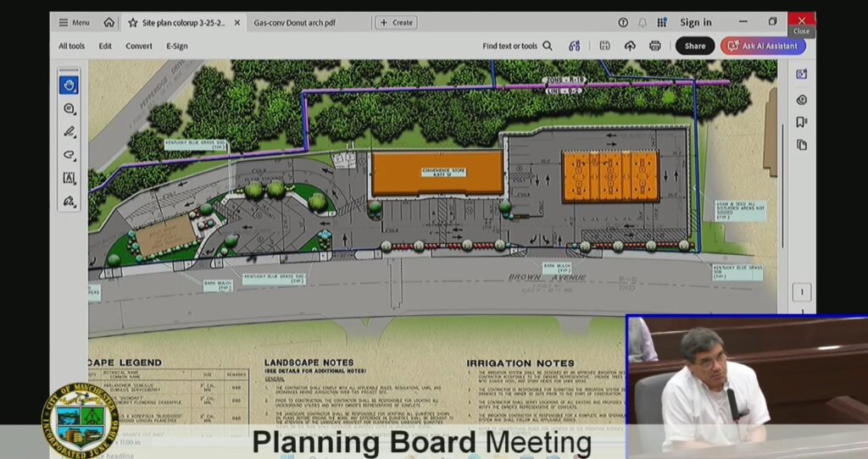
Task: Expand the Create button menu
Action: tap(396, 23)
